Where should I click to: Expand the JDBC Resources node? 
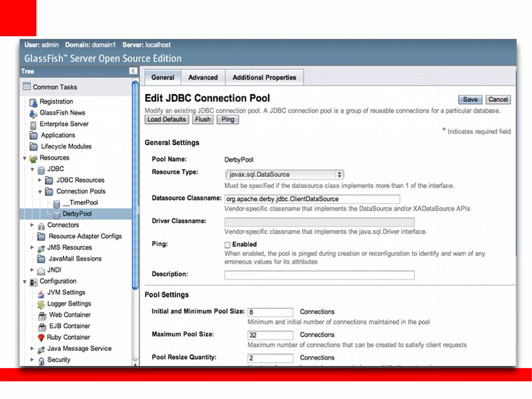point(40,180)
